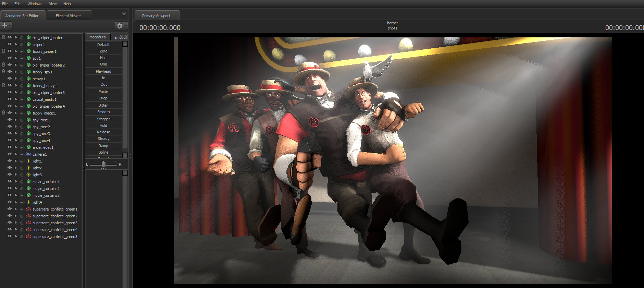
Task: Open the Edit menu
Action: pyautogui.click(x=17, y=4)
